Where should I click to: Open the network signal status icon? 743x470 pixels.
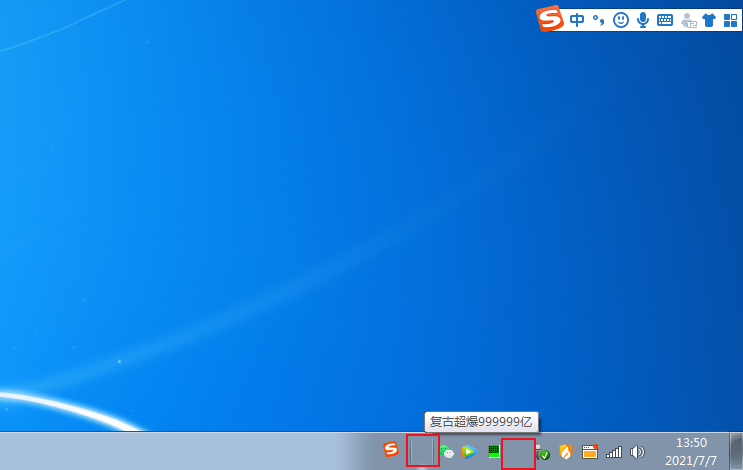[614, 452]
